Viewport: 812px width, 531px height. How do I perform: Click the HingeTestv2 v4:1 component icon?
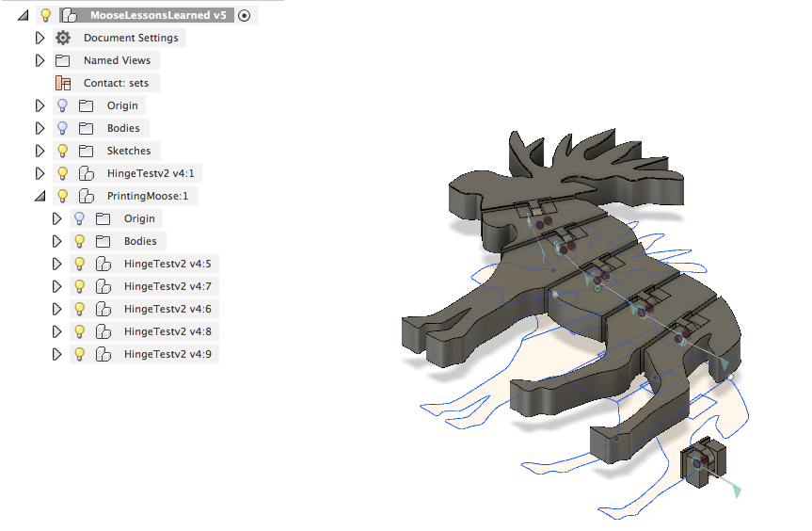tap(86, 173)
